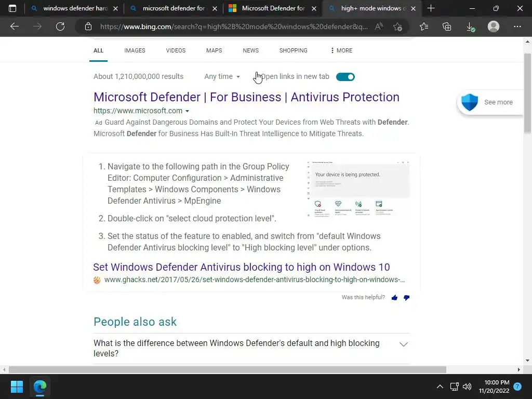The image size is (532, 399).
Task: Click the https://www.microsoft.com ad URL
Action: pyautogui.click(x=138, y=111)
